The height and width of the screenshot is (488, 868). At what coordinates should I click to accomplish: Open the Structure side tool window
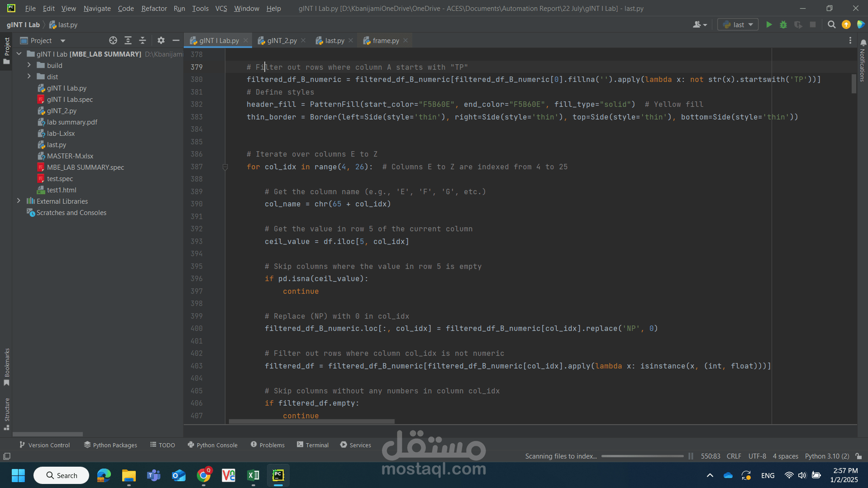click(x=7, y=414)
